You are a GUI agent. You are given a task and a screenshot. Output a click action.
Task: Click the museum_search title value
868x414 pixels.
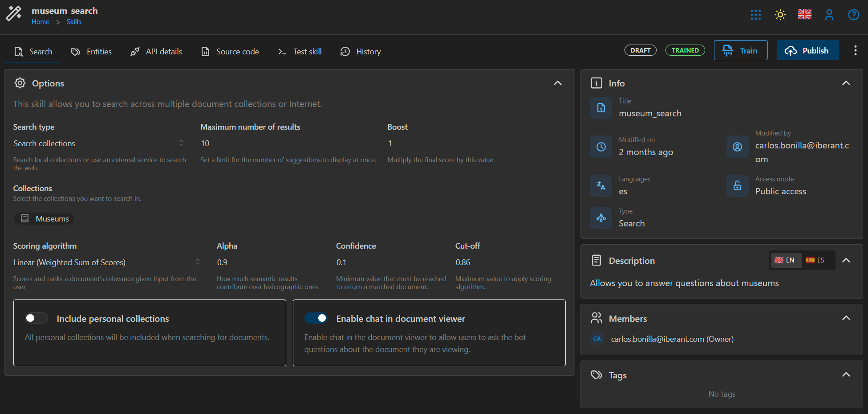pos(650,114)
